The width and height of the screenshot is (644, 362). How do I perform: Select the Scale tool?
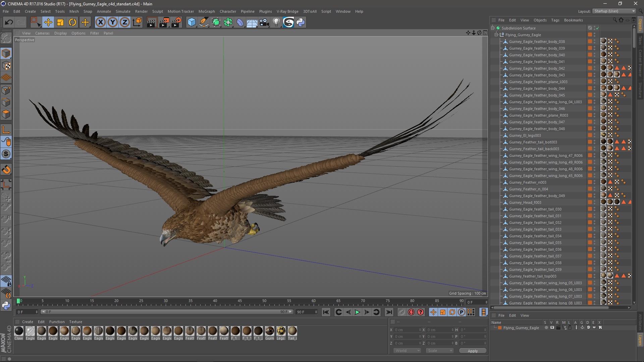60,22
